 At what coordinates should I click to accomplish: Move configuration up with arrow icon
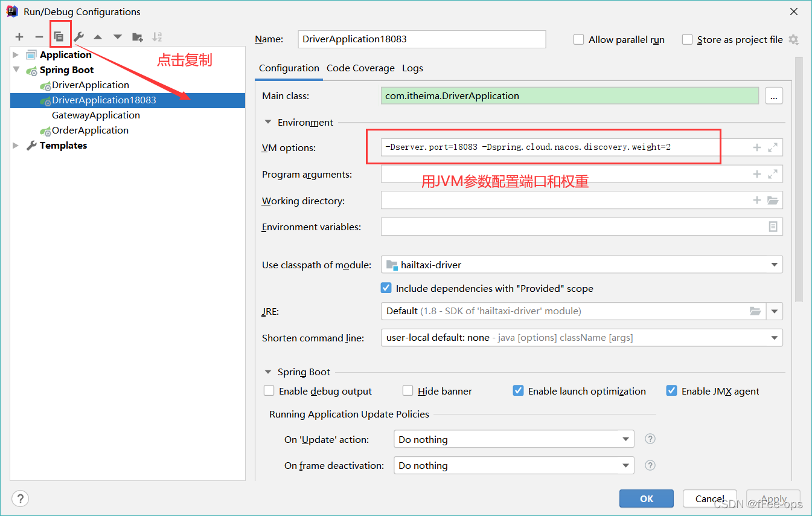98,37
